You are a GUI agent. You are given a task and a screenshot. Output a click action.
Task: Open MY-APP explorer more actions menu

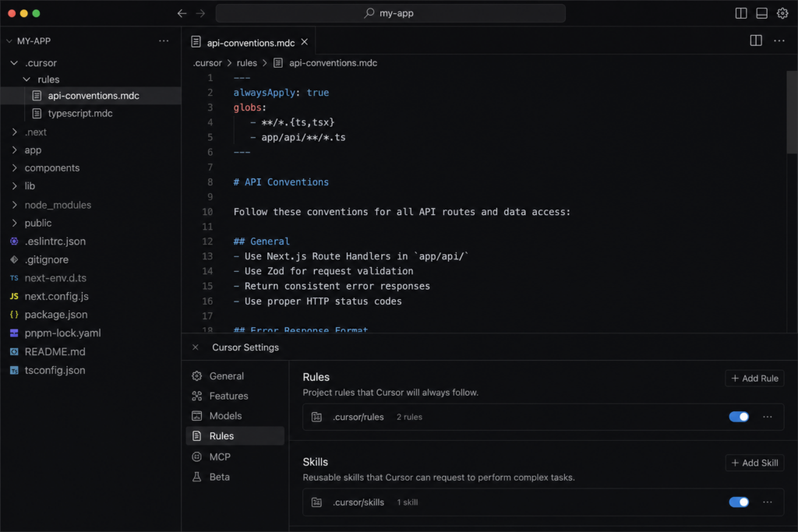pos(164,41)
